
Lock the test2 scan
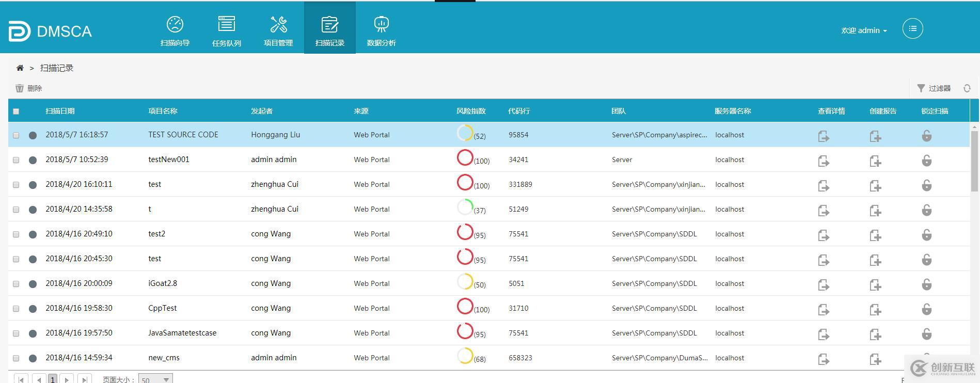click(x=927, y=235)
